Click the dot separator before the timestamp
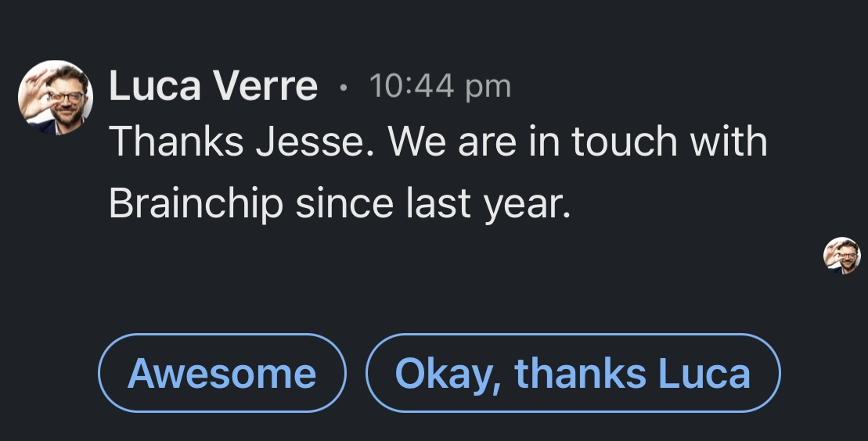The image size is (868, 441). pos(343,88)
